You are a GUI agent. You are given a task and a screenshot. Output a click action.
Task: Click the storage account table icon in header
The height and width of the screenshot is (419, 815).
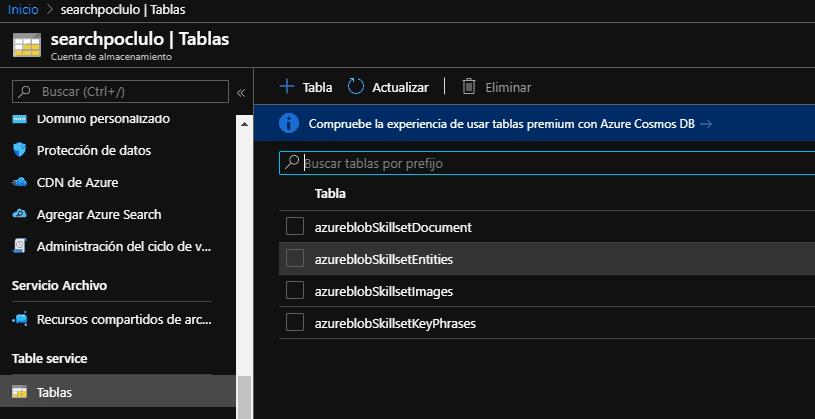[27, 45]
